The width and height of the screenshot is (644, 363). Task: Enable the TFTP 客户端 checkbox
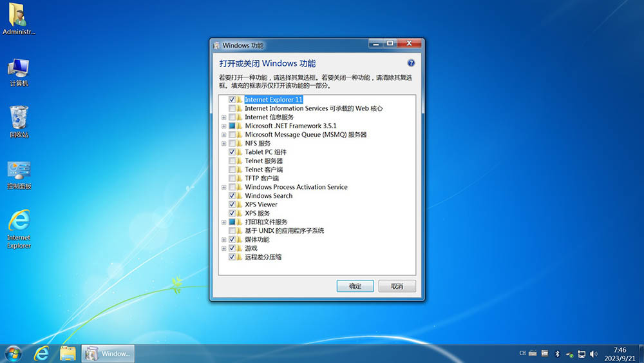(232, 179)
